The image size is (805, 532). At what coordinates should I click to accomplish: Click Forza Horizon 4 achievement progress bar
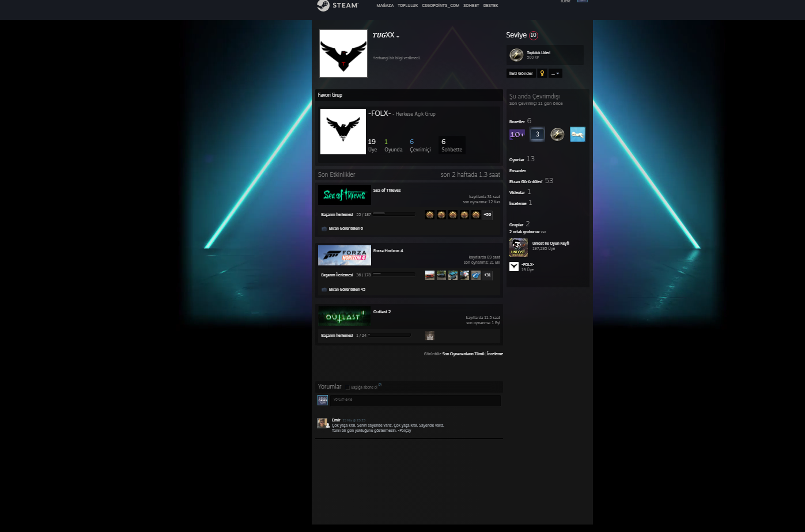click(394, 274)
